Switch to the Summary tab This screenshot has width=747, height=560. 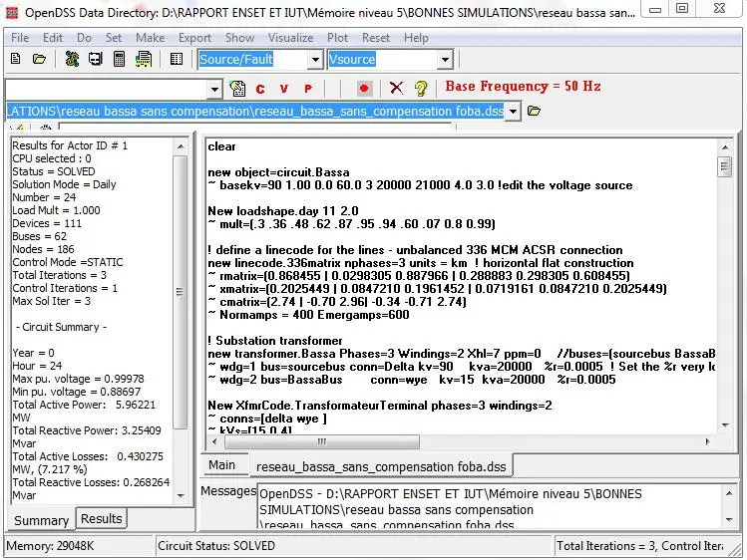42,520
